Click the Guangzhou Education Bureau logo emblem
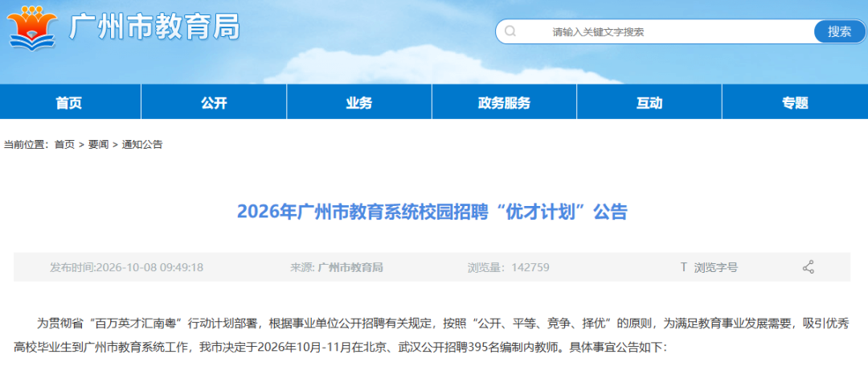The width and height of the screenshot is (868, 375). [33, 27]
